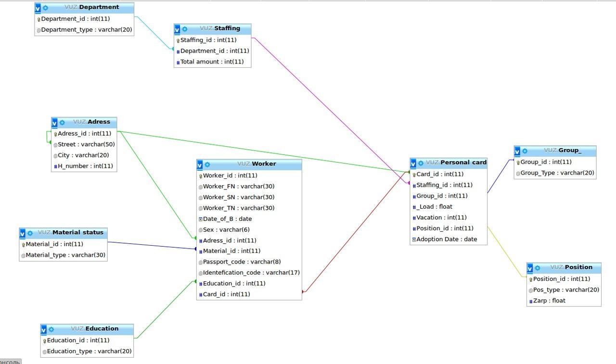Collapse Material status table with its V icon
616x364 pixels.
click(22, 234)
